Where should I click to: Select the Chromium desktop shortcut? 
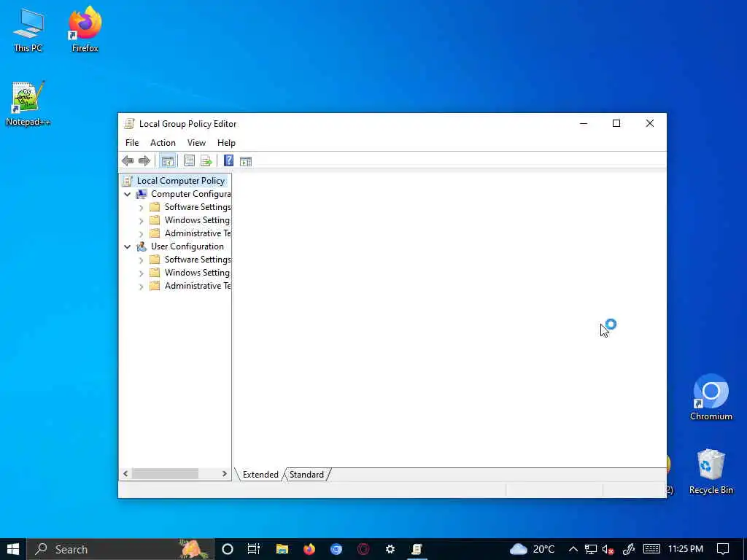711,397
